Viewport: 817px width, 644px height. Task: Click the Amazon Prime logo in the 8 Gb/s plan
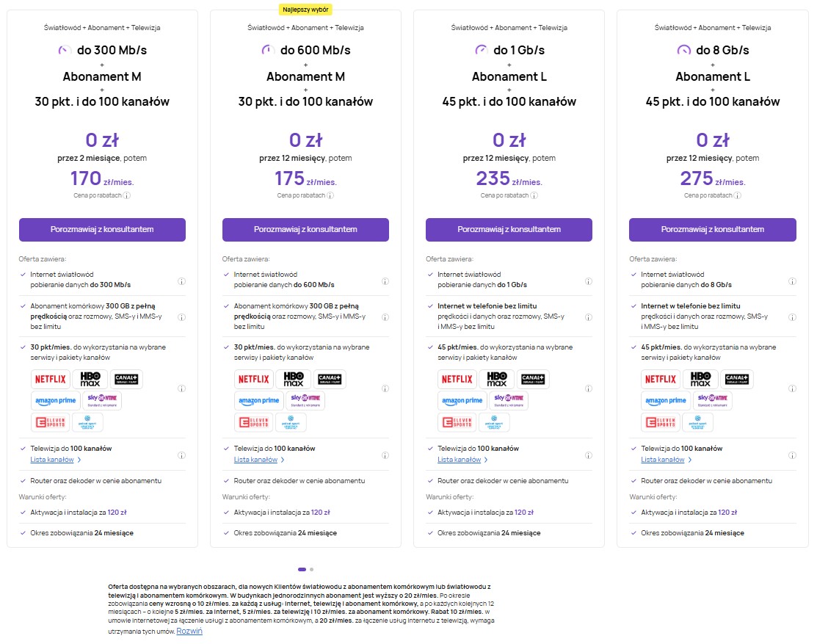pyautogui.click(x=665, y=400)
